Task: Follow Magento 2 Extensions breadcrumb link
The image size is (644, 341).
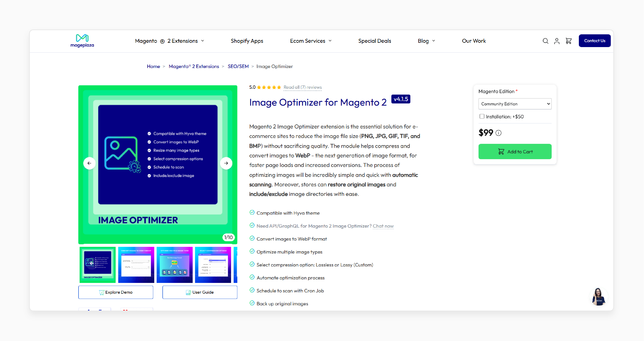Action: pyautogui.click(x=194, y=66)
